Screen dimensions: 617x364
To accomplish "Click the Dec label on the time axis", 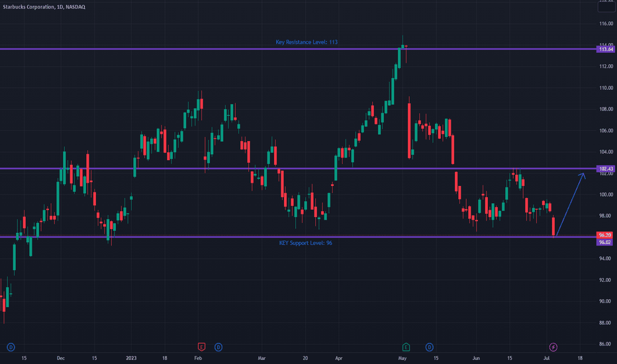I will click(61, 358).
